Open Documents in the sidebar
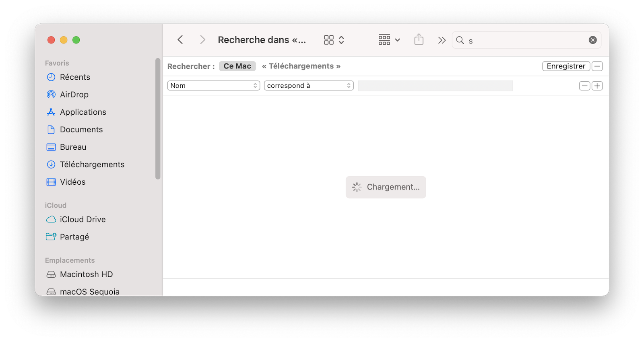Viewport: 644px width, 342px height. (81, 130)
